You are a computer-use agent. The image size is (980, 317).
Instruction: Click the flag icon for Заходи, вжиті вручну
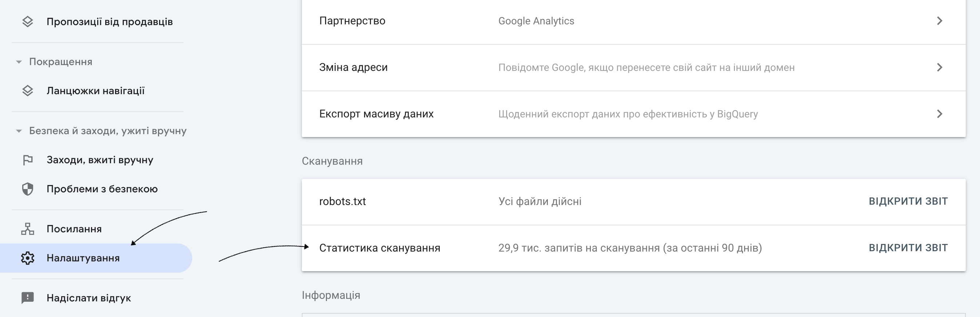tap(27, 160)
